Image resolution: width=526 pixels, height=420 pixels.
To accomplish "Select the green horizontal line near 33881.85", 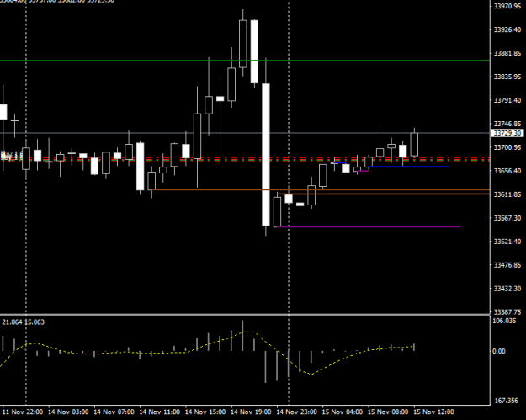I will point(245,61).
